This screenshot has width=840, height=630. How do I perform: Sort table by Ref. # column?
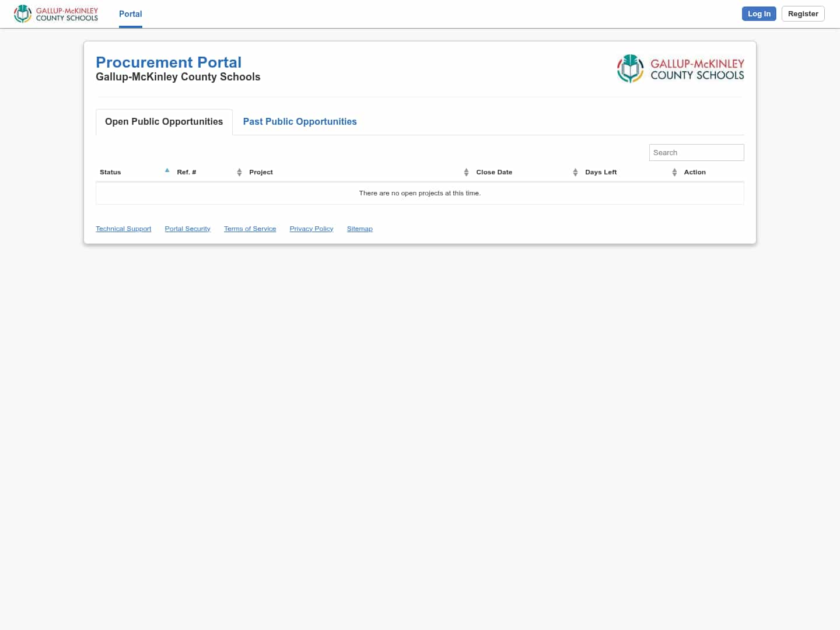click(209, 172)
